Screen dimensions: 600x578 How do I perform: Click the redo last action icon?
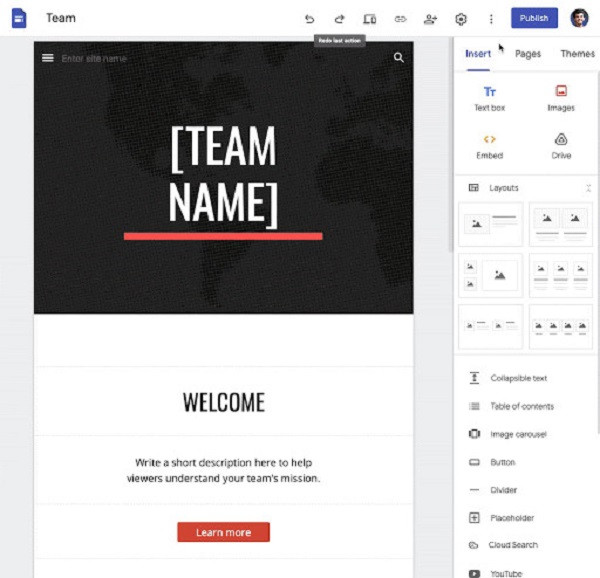point(340,19)
